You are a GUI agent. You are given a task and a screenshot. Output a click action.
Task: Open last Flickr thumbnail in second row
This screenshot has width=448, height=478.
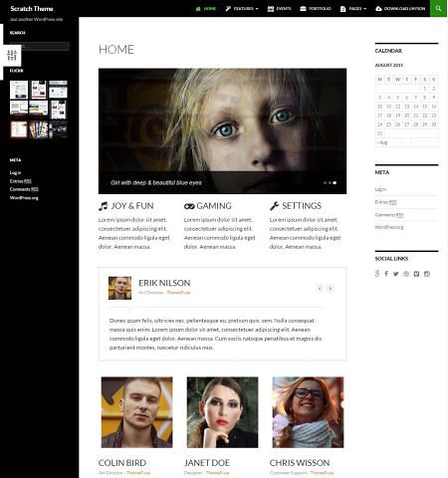(59, 110)
